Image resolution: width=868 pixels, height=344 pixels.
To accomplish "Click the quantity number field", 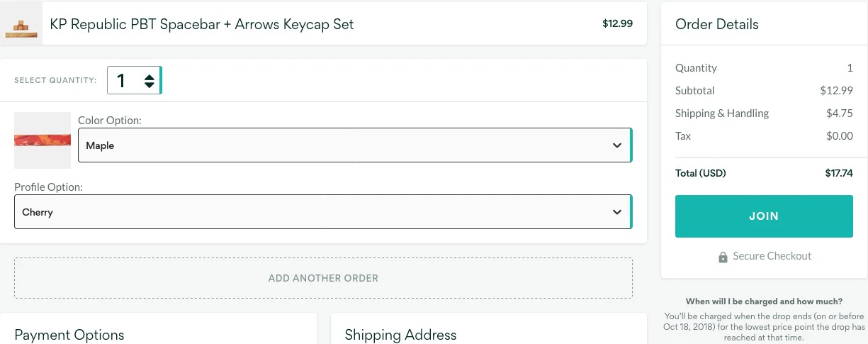I will 123,81.
